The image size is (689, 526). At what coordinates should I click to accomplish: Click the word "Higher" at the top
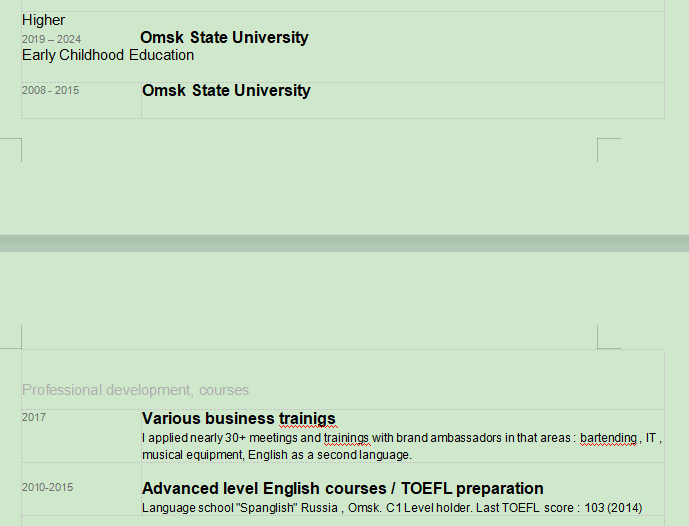coord(44,20)
